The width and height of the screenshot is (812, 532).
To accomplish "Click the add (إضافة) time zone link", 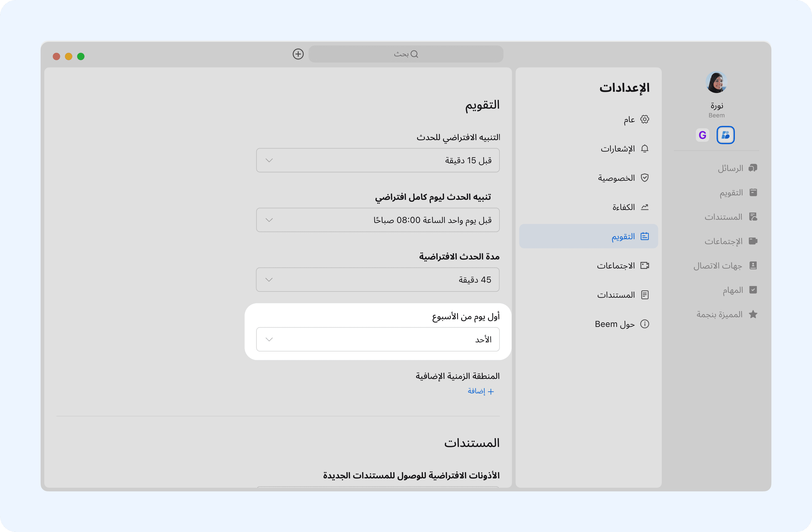I will click(x=481, y=391).
